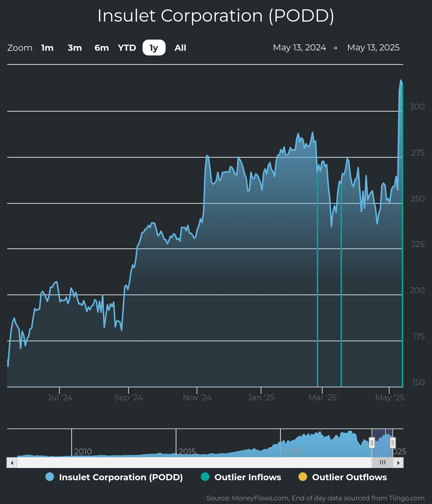Click the Jul '24 axis label
The image size is (432, 504).
(x=60, y=397)
